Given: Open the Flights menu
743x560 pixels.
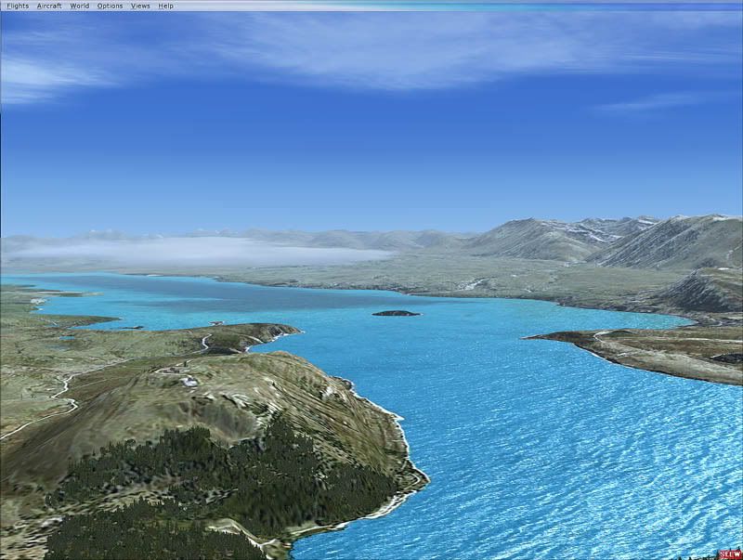Looking at the screenshot, I should pos(18,6).
